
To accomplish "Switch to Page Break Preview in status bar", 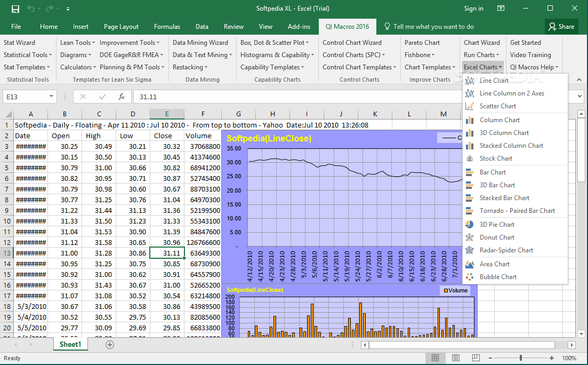I will 476,358.
